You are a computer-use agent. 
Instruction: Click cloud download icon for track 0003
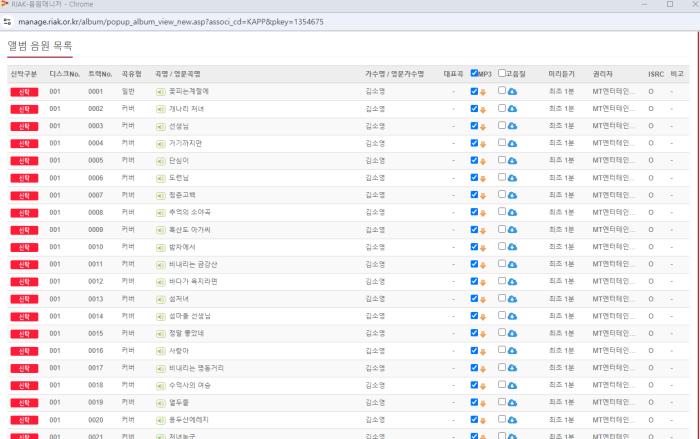click(x=512, y=126)
